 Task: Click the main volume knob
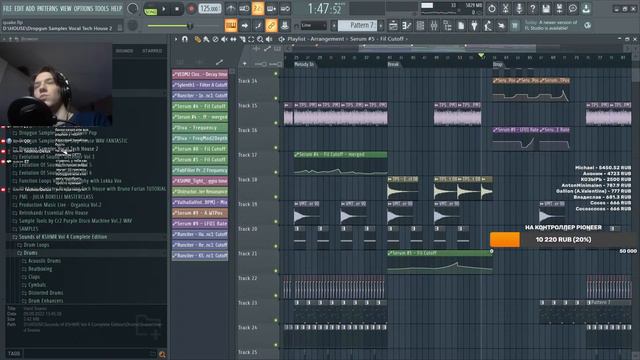133,8
